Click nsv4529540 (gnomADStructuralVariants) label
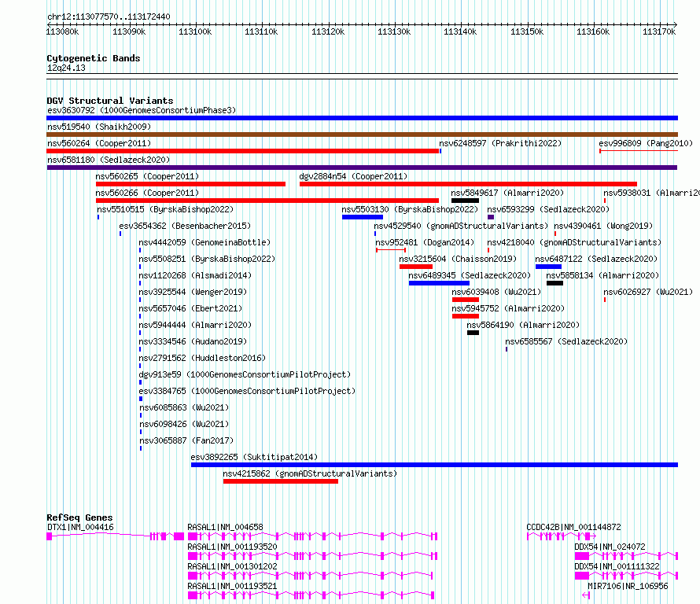 [x=461, y=226]
